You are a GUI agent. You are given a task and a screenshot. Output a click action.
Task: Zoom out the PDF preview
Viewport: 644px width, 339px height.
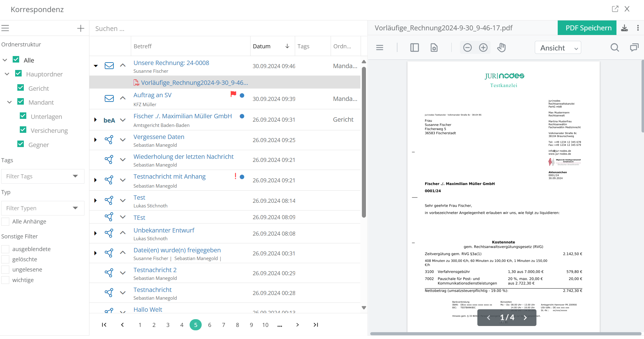tap(467, 47)
